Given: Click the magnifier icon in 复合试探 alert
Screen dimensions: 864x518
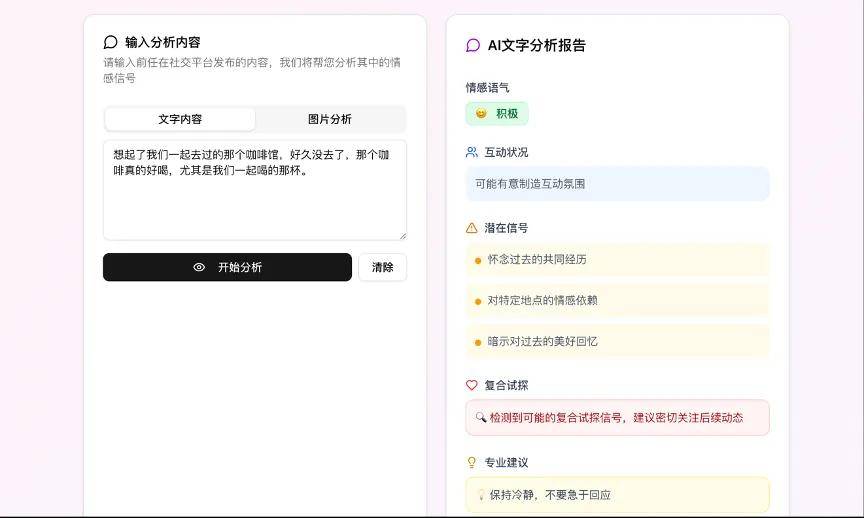Looking at the screenshot, I should click(x=481, y=417).
